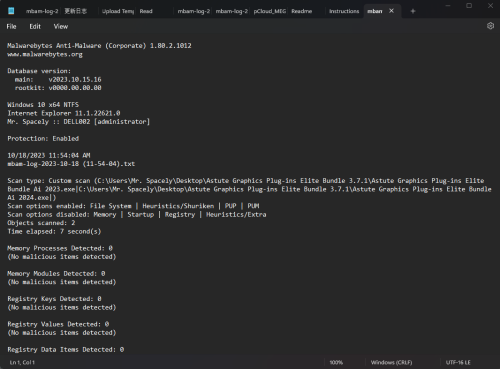Viewport: 500px width, 369px height.
Task: Select the active mbam tab
Action: click(375, 11)
